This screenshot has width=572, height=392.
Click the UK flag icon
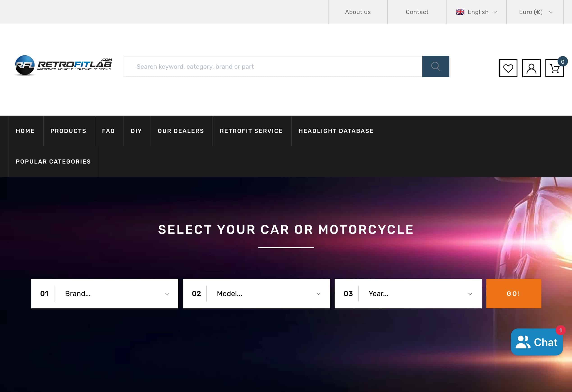[460, 12]
